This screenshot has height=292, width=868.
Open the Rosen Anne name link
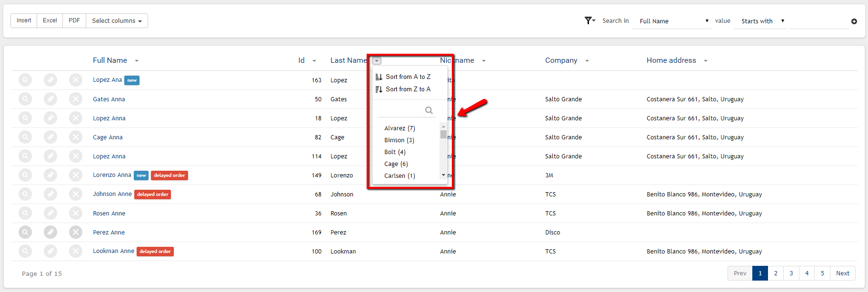click(x=109, y=213)
